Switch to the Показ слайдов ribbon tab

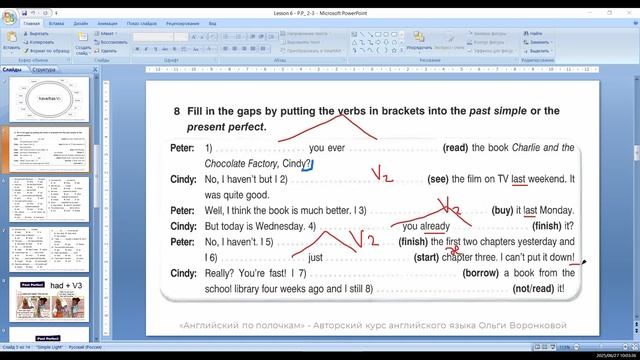(x=142, y=24)
